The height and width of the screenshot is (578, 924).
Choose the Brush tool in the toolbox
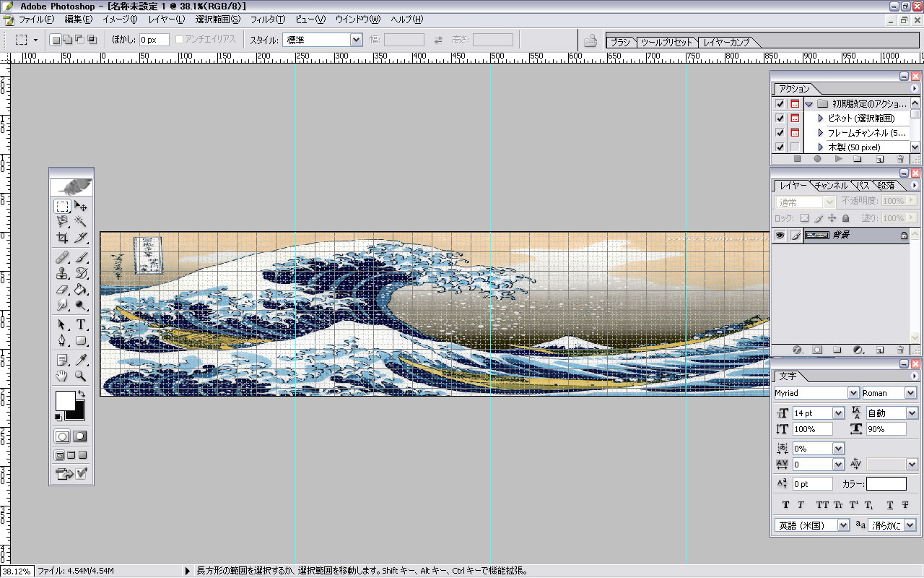[81, 257]
